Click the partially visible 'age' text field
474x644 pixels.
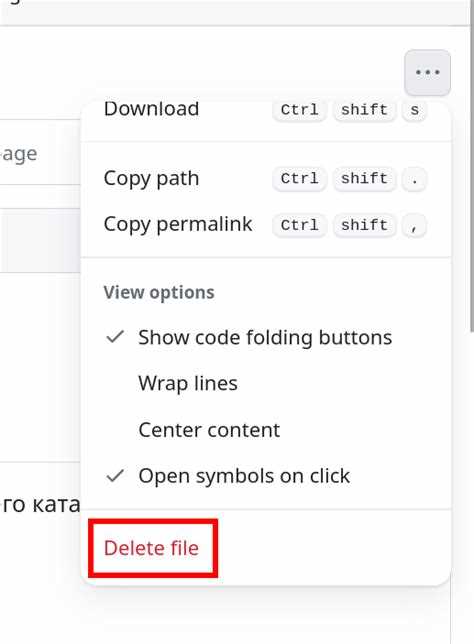[x=40, y=152]
